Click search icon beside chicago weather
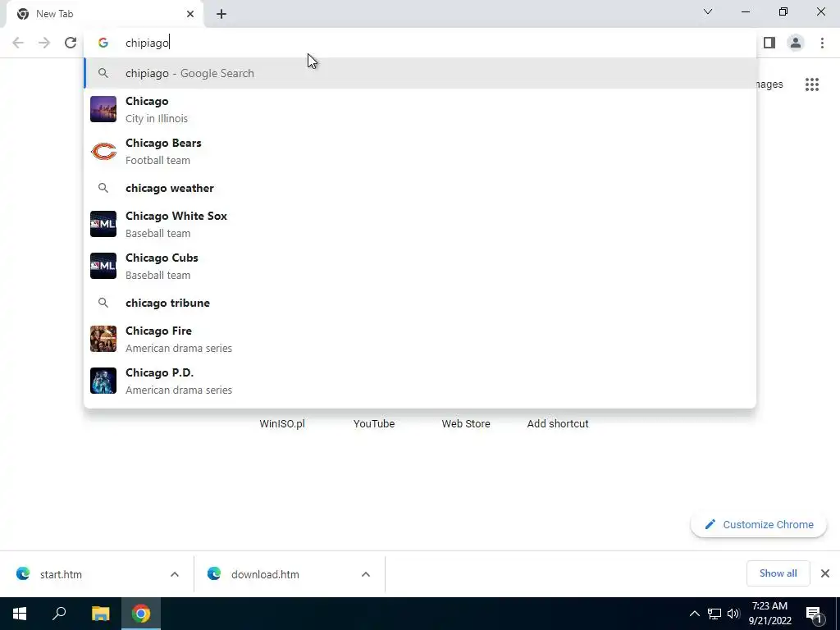Screen dimensions: 840x630 pos(103,188)
